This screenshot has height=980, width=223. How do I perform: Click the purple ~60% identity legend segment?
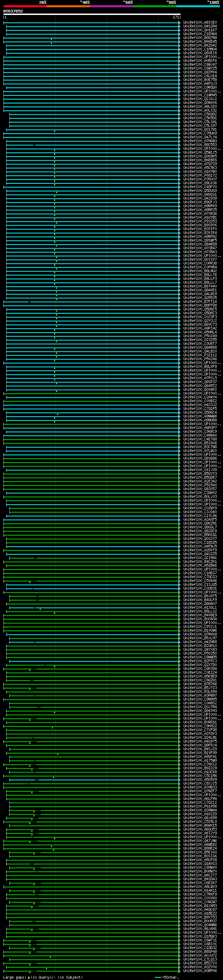[111, 6]
